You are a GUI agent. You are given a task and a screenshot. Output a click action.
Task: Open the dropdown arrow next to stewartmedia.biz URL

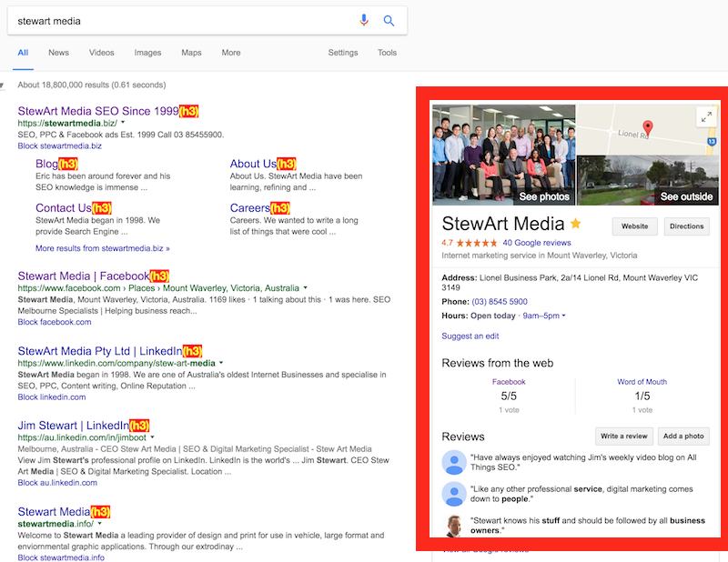pos(123,123)
